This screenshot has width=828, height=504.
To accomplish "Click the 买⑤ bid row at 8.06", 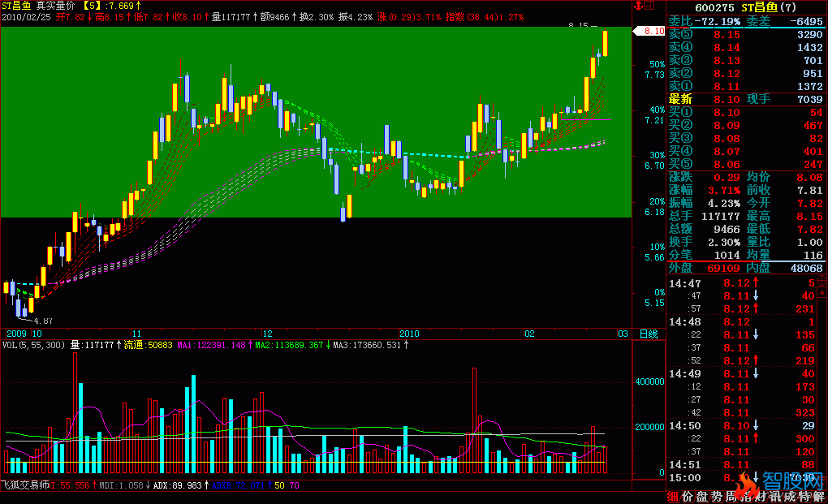I will pos(746,165).
